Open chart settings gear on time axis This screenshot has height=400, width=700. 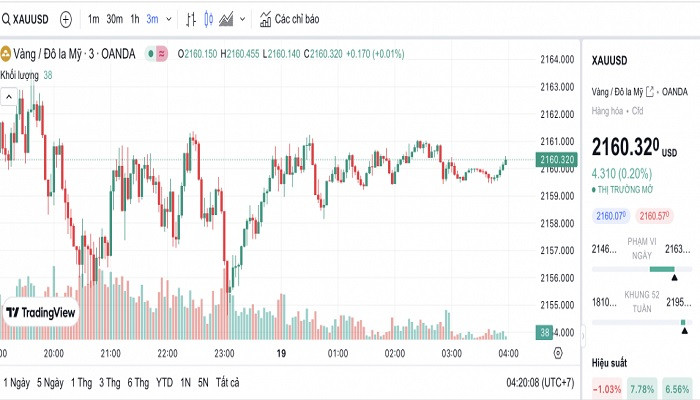tap(558, 353)
